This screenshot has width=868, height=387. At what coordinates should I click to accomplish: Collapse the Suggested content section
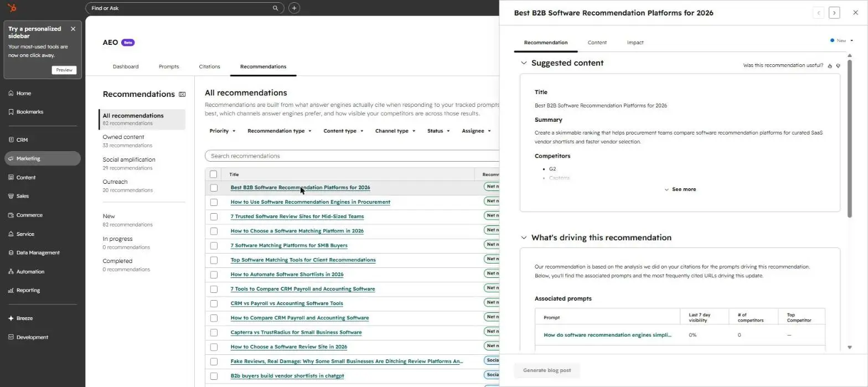pos(524,63)
